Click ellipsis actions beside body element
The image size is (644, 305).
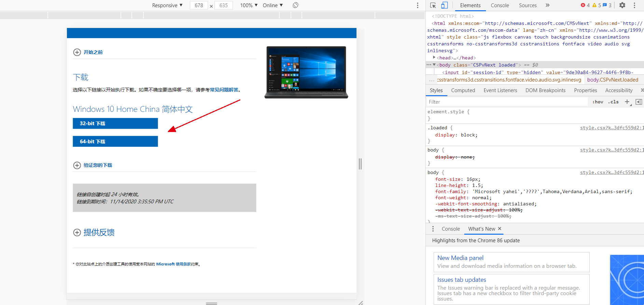429,64
